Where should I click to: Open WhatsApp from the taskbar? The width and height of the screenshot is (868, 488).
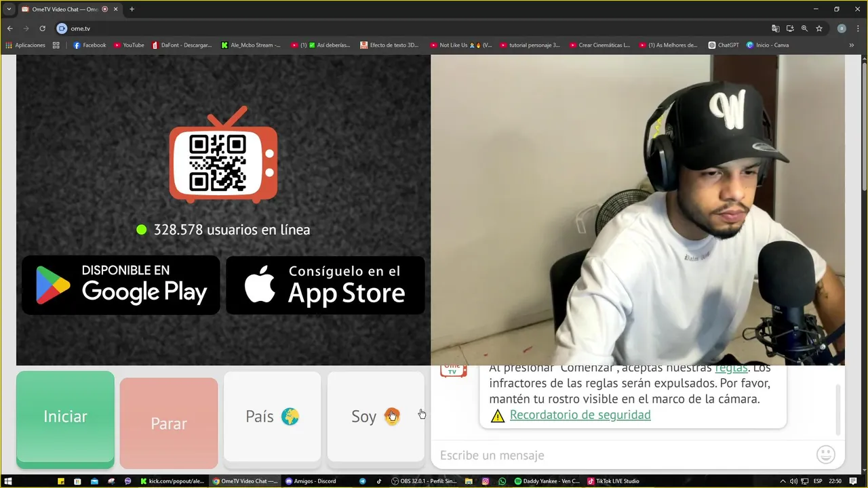pyautogui.click(x=502, y=481)
